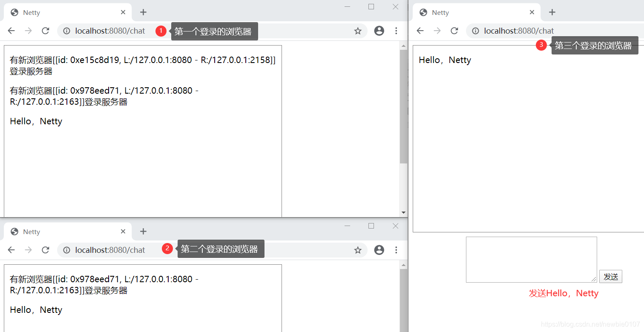Viewport: 644px width, 332px height.
Task: Open three-dot menu in second browser window
Action: pyautogui.click(x=396, y=250)
